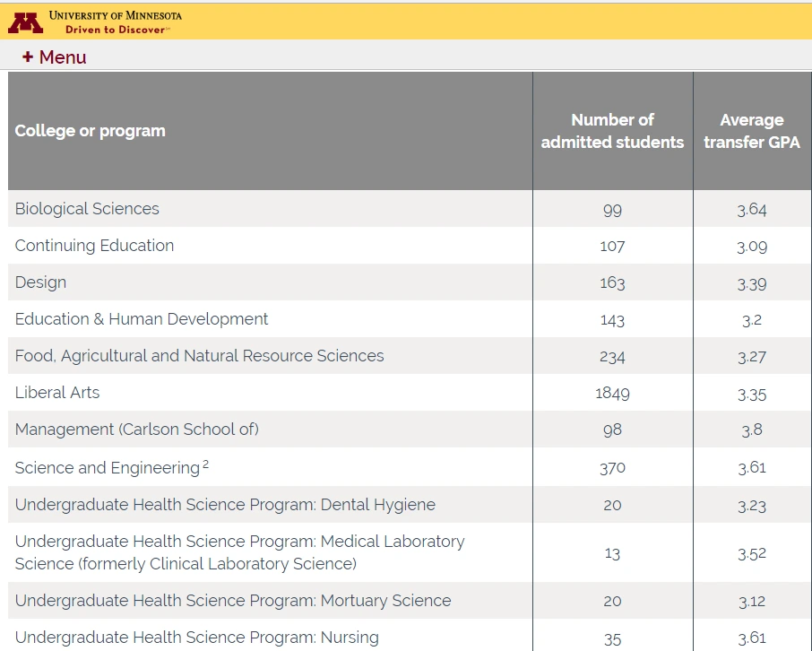Click the Nursing program row label
Screen dimensions: 812x651
coord(196,638)
